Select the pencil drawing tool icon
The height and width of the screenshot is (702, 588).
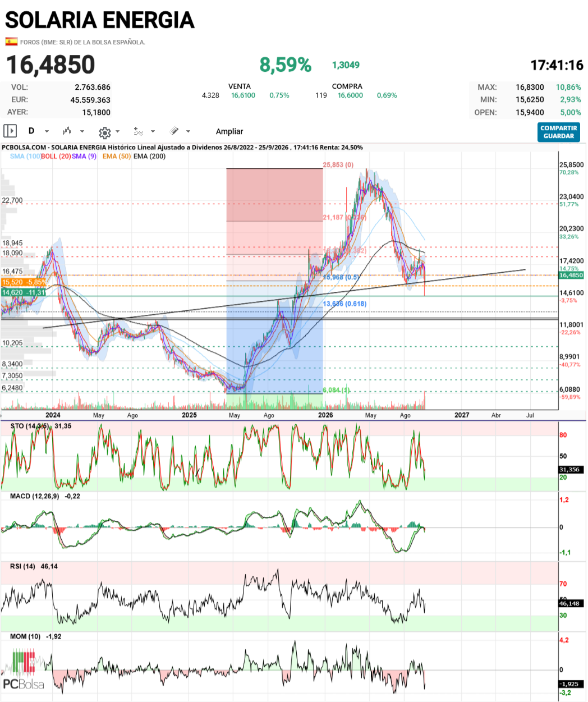click(174, 131)
